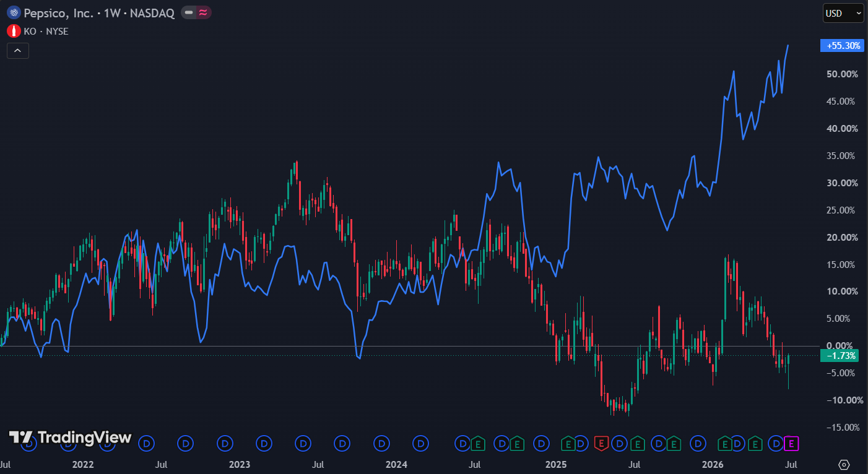The height and width of the screenshot is (474, 868).
Task: Click the red Coca-Cola bottle logo icon
Action: pyautogui.click(x=14, y=31)
